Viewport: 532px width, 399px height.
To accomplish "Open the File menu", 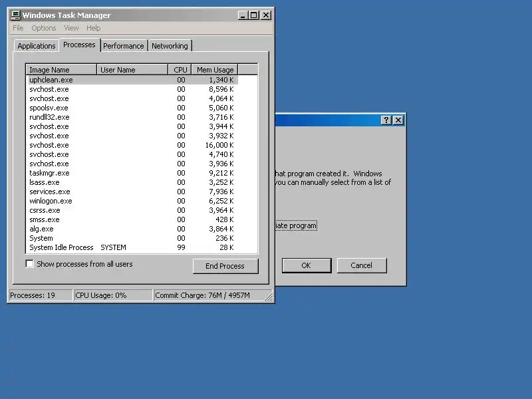I will click(18, 28).
